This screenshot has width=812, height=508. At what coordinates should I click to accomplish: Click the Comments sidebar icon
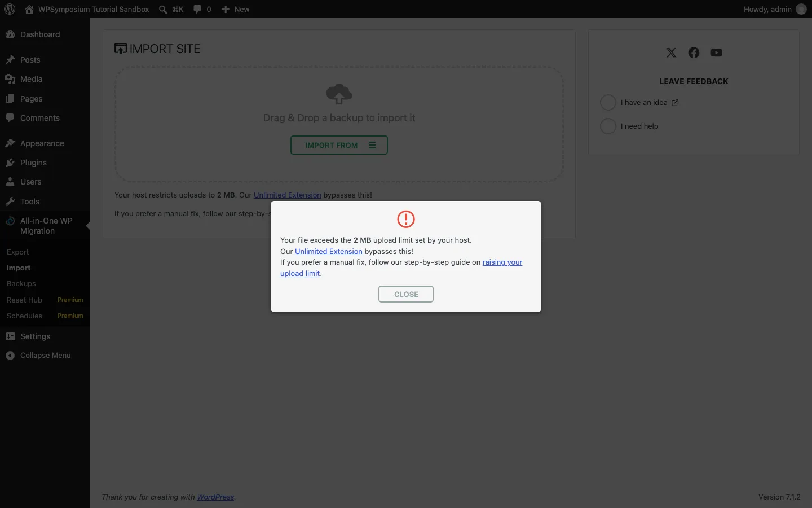(10, 118)
